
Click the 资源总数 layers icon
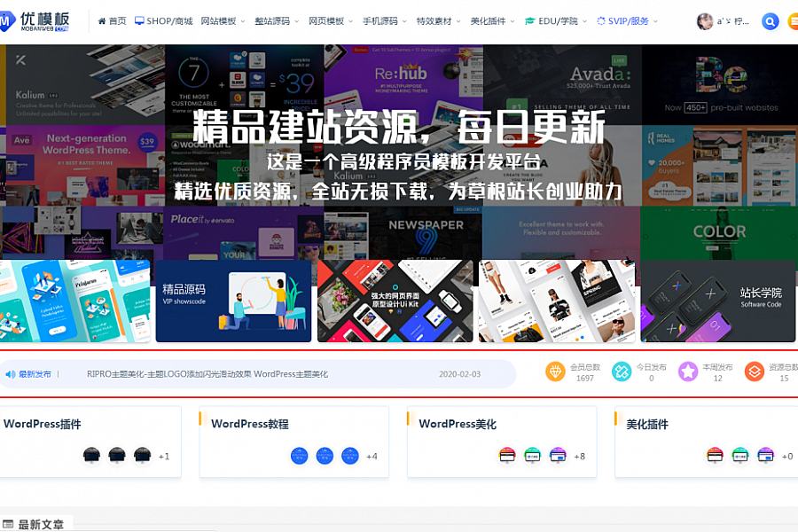click(x=755, y=372)
